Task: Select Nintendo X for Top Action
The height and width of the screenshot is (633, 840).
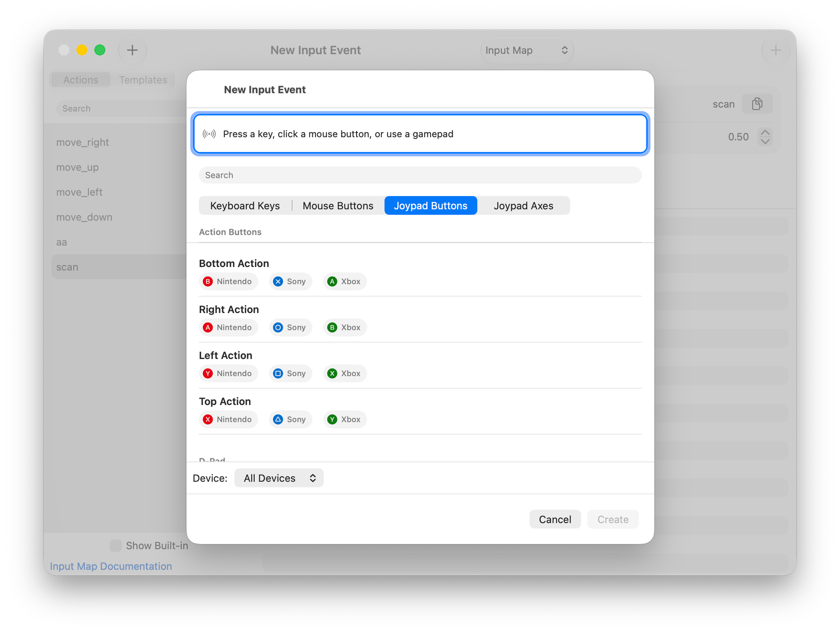Action: pos(228,419)
